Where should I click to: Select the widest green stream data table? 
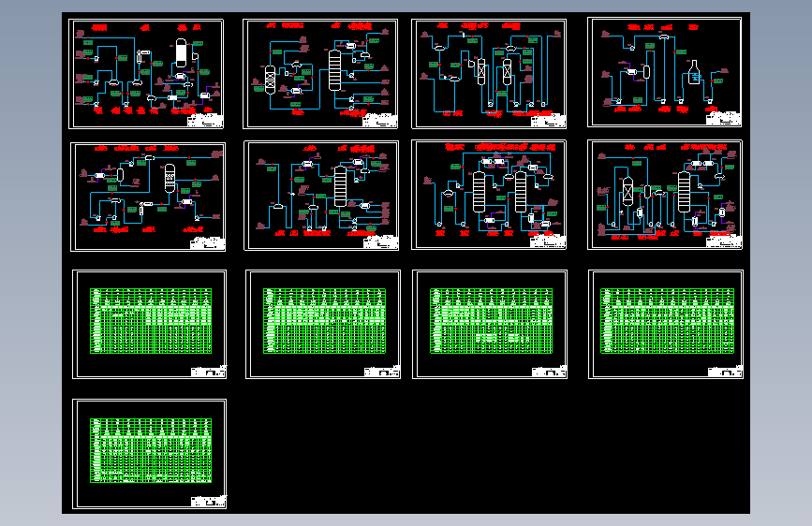pyautogui.click(x=667, y=321)
